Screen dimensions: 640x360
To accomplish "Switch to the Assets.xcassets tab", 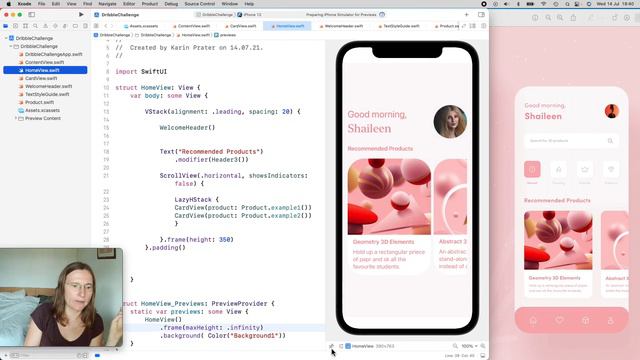I will (x=141, y=26).
